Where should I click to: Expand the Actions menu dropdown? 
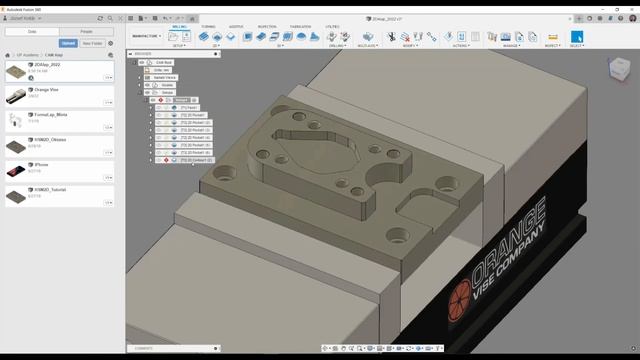pyautogui.click(x=461, y=46)
